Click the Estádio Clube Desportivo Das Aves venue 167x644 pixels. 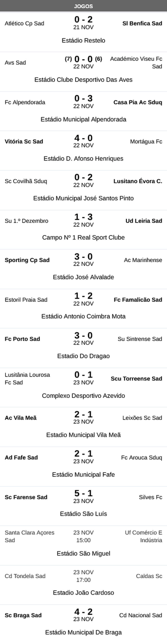point(83,80)
